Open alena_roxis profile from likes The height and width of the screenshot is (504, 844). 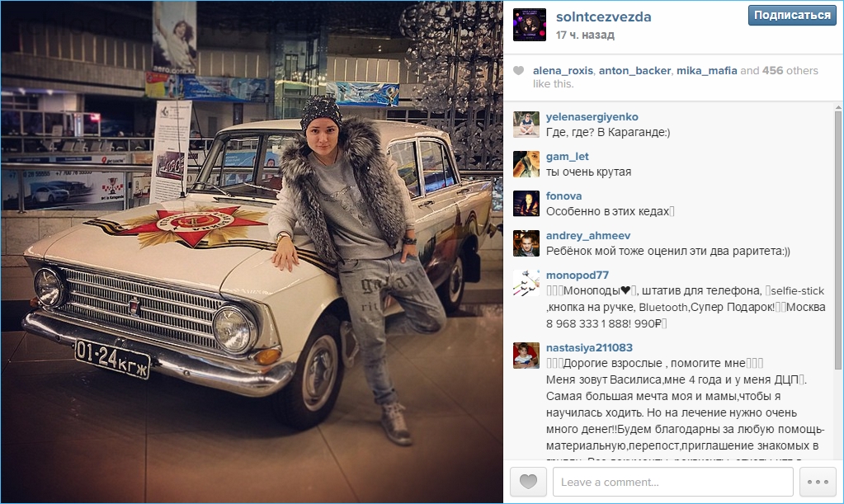point(563,70)
